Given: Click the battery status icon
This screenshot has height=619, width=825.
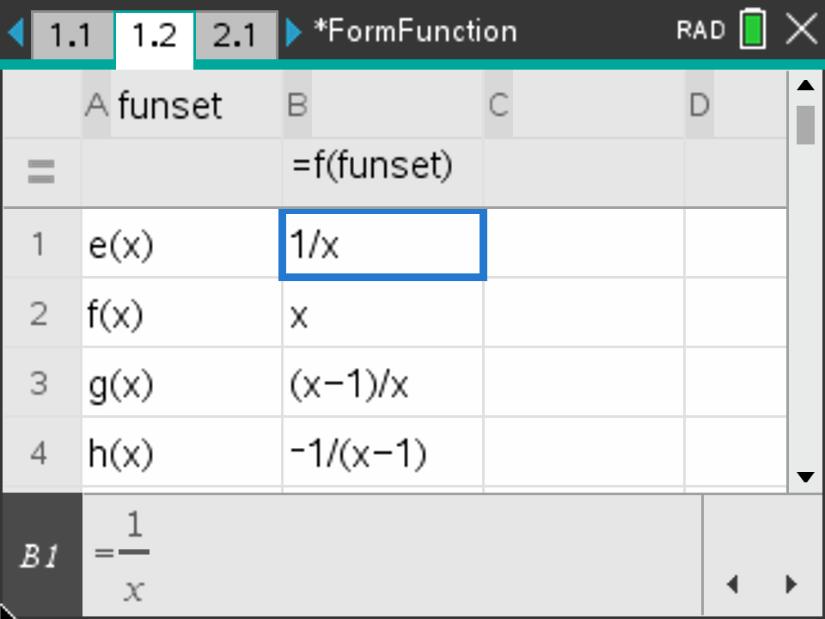Looking at the screenshot, I should [x=752, y=31].
